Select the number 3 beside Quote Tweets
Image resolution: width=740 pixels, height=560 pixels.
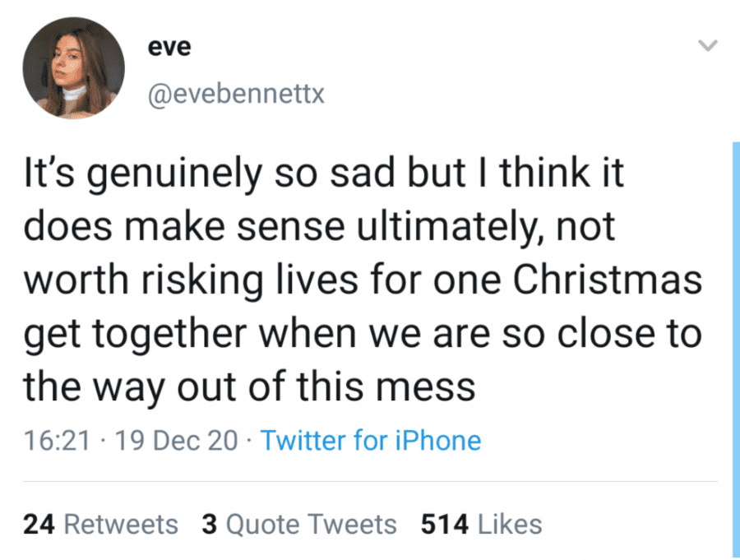click(x=209, y=524)
